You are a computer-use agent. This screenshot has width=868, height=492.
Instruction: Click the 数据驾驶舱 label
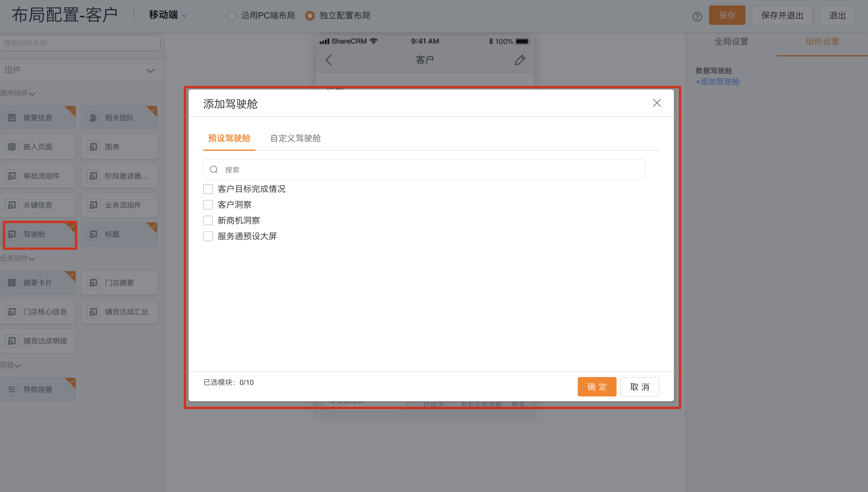click(x=714, y=71)
